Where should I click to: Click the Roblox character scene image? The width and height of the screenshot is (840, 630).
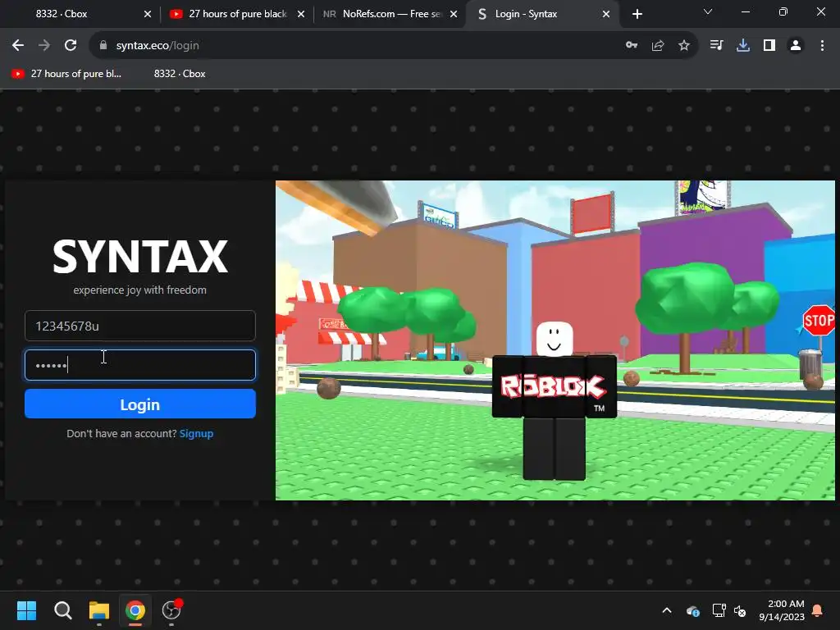coord(555,340)
